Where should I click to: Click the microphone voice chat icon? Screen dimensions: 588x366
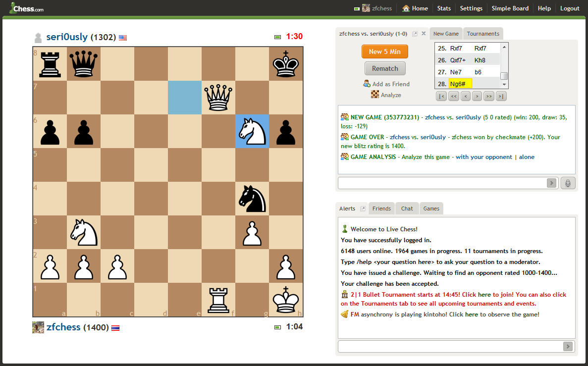(568, 183)
